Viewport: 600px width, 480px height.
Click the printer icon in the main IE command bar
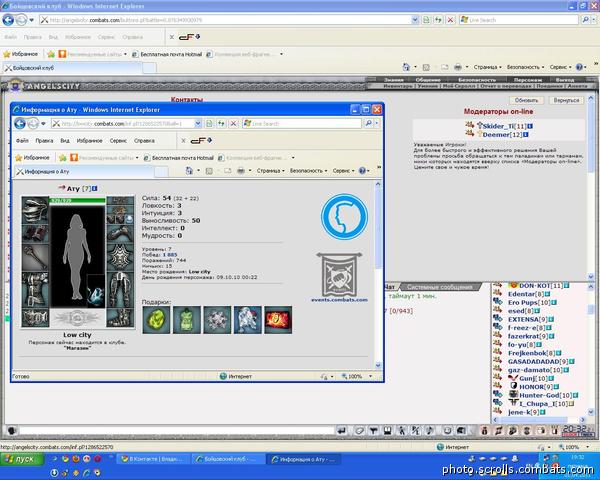point(458,67)
